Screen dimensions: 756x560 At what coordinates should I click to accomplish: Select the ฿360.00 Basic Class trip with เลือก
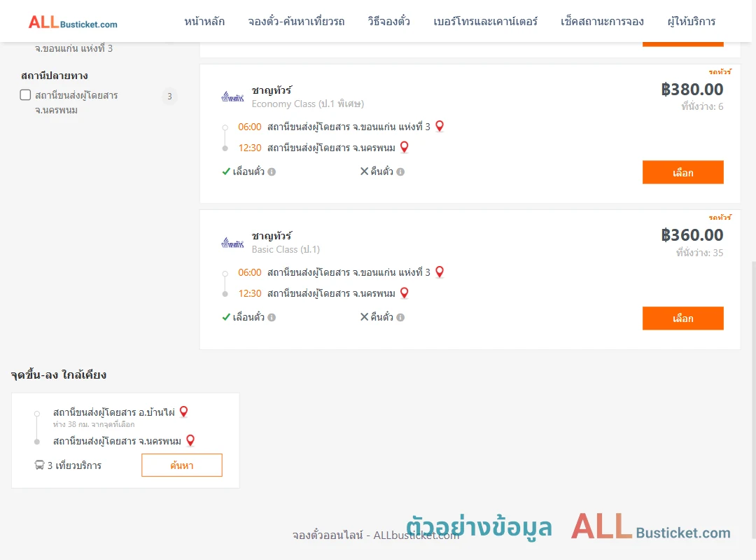tap(682, 318)
